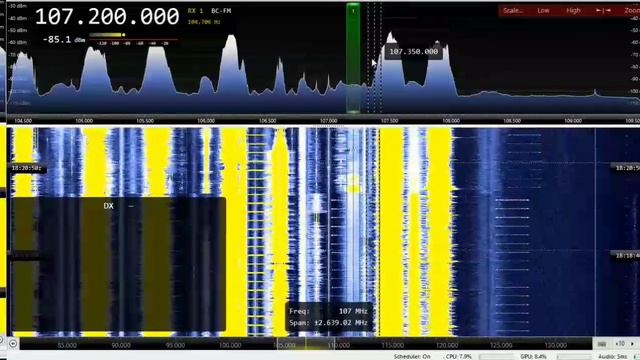The width and height of the screenshot is (640, 360).
Task: Click the GPU: 8.4% status indicator
Action: click(x=533, y=357)
